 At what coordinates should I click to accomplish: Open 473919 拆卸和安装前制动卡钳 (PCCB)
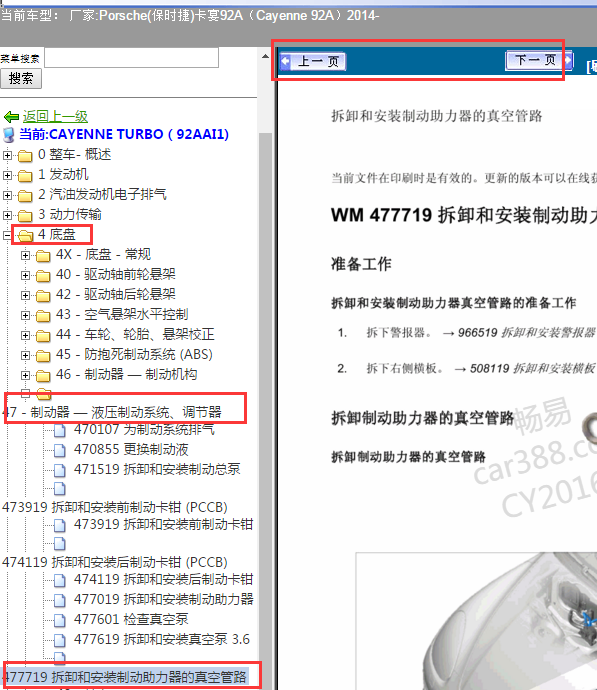[115, 507]
